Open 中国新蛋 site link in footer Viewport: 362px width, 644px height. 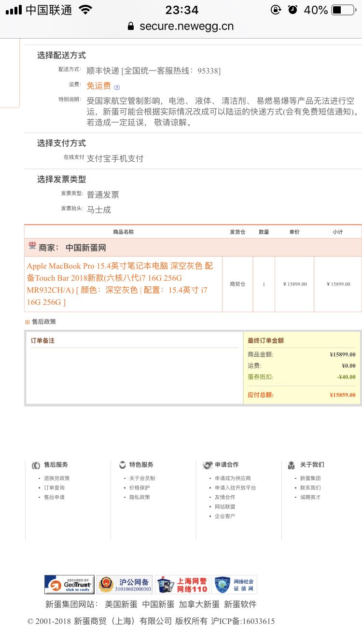point(158,604)
